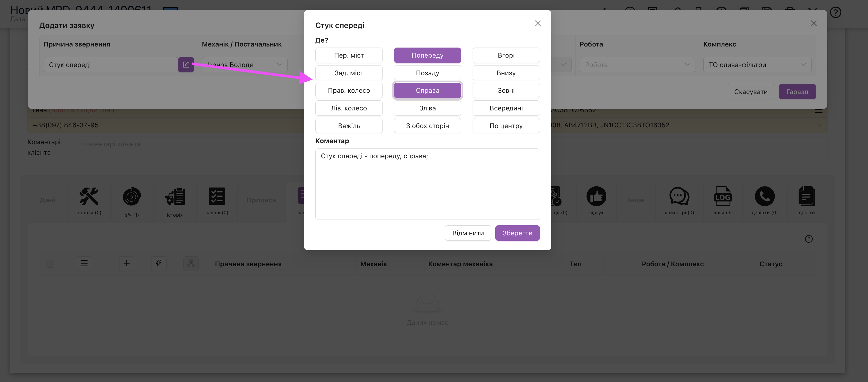This screenshot has width=868, height=382.
Task: Click into the Коментар text area
Action: click(427, 184)
